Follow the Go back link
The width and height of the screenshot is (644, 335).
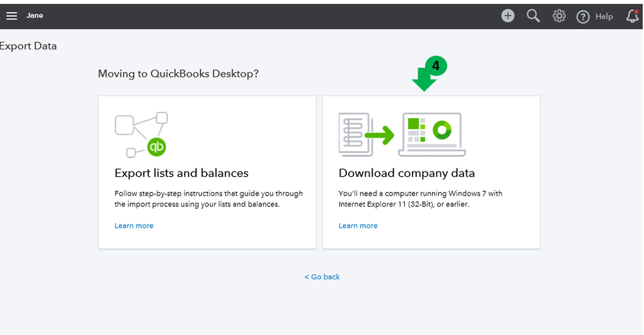pos(322,277)
